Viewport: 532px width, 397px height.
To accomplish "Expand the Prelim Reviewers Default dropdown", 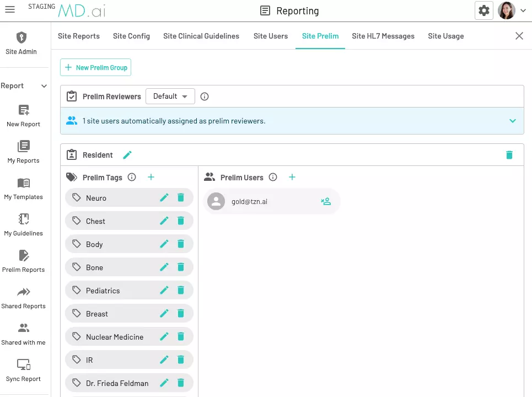I will pos(170,96).
